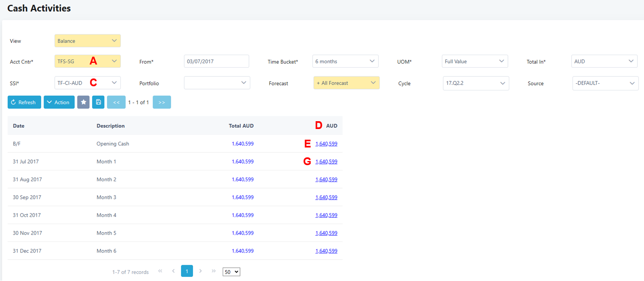Screen dimensions: 644x281
Task: Click the last page pagination arrow
Action: 214,271
